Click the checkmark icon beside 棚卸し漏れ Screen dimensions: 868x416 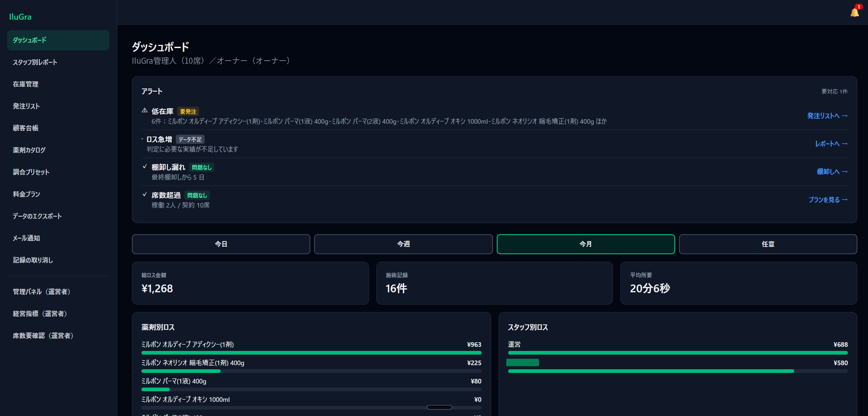click(145, 166)
